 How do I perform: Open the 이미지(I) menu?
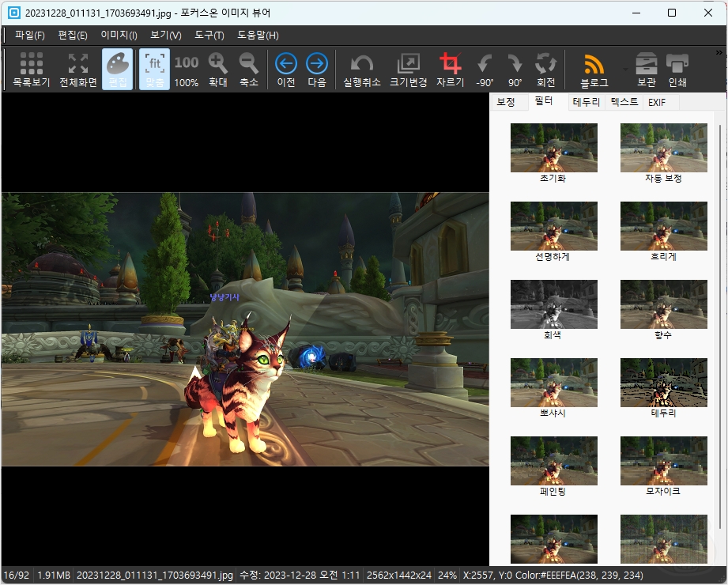pos(119,36)
